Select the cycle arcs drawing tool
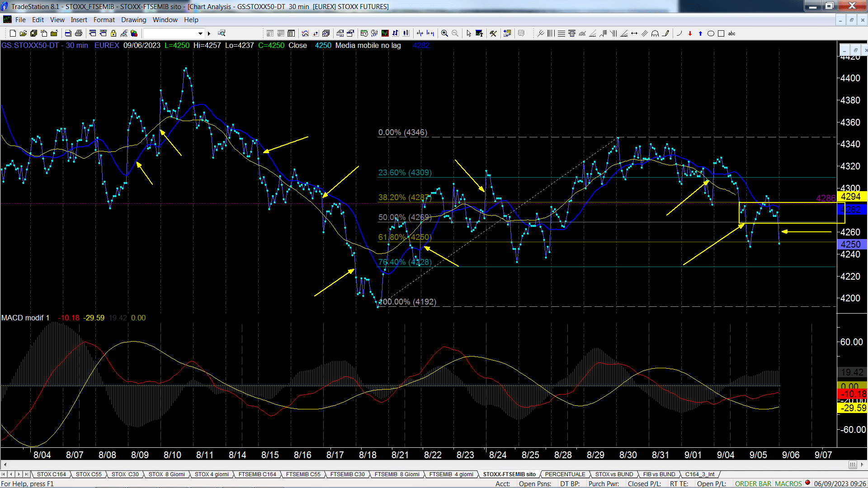 655,33
